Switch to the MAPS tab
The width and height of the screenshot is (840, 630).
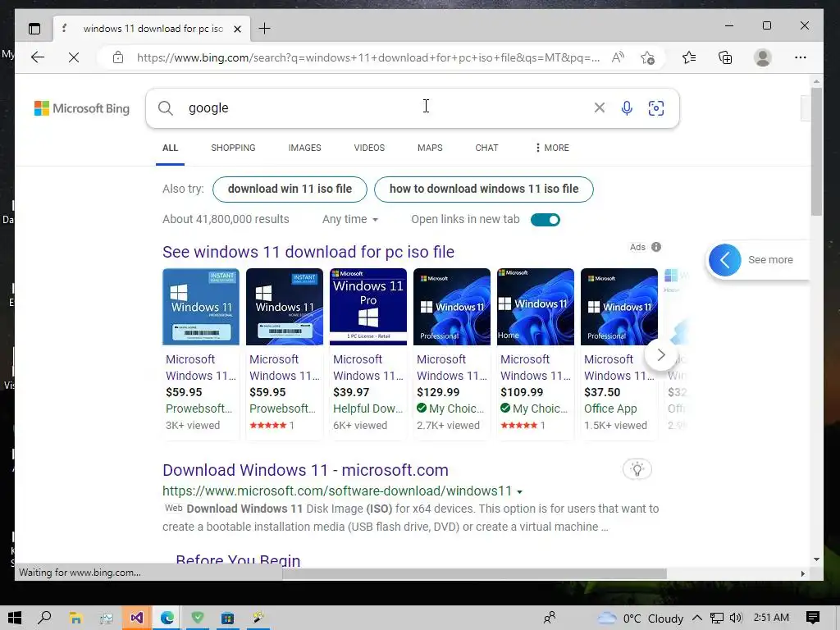coord(430,148)
